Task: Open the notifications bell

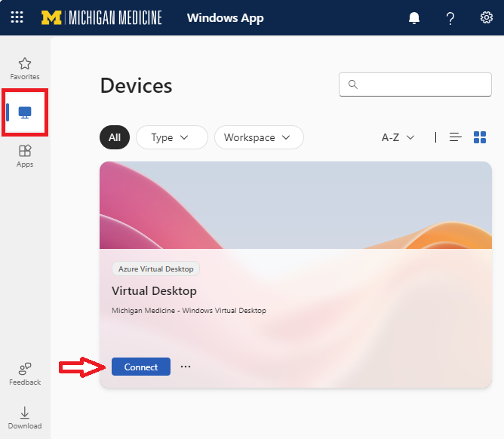Action: pos(413,18)
